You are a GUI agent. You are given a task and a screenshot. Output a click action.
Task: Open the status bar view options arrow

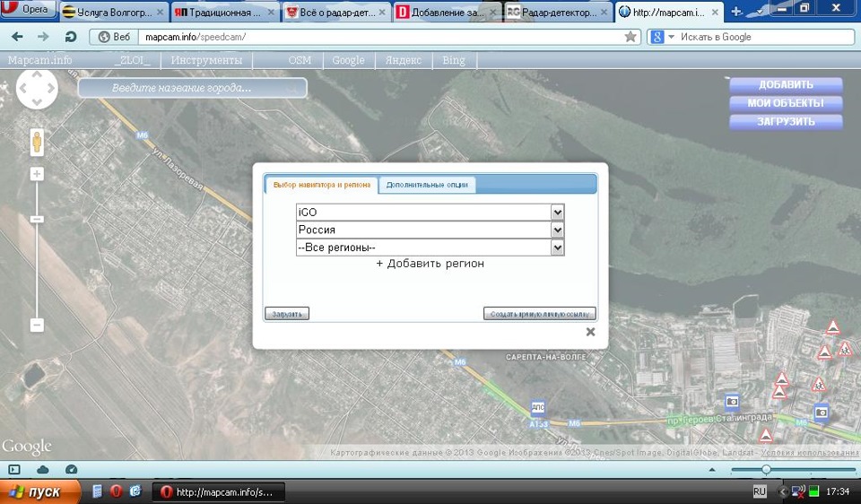click(x=712, y=470)
